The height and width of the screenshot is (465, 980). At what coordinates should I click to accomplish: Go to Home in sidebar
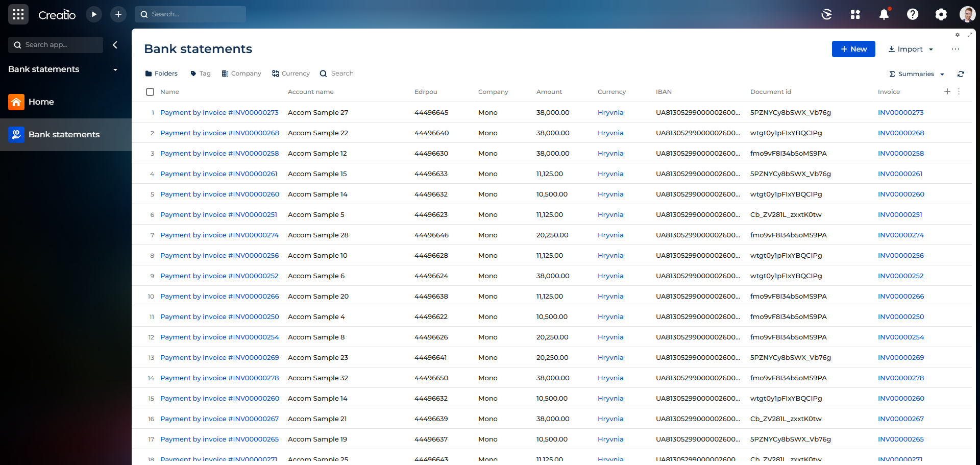click(41, 102)
